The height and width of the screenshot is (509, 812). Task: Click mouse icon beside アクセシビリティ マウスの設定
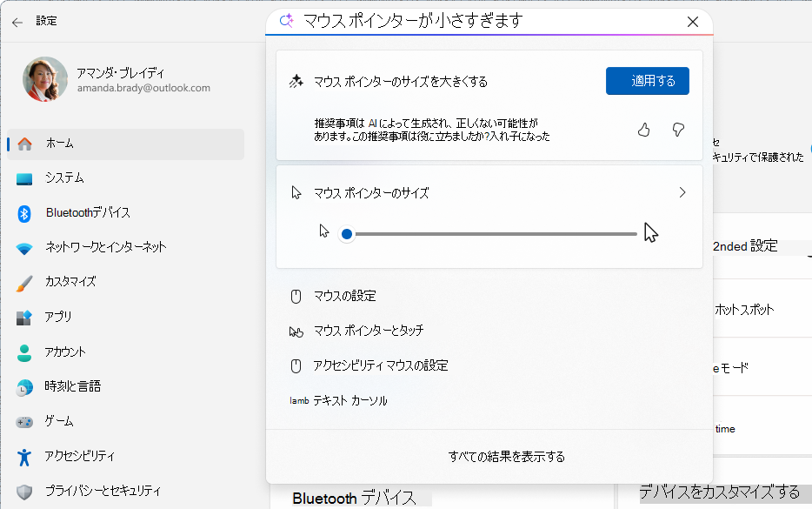(x=296, y=366)
